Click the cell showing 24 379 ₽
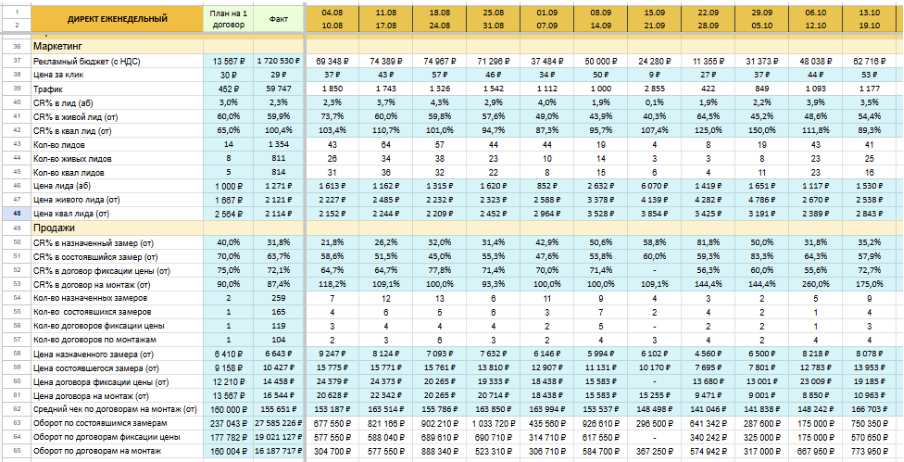This screenshot has width=904, height=462. 333,382
